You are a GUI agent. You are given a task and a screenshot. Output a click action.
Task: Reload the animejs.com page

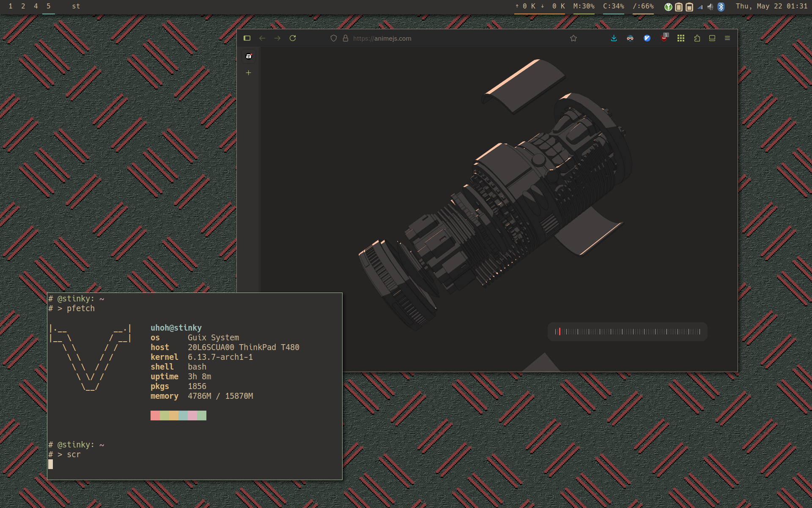tap(293, 38)
